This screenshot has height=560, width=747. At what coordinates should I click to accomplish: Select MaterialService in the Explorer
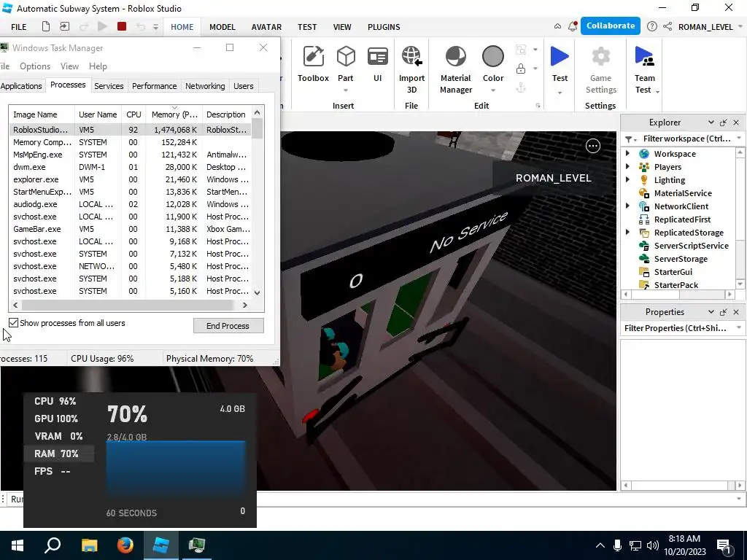(683, 193)
